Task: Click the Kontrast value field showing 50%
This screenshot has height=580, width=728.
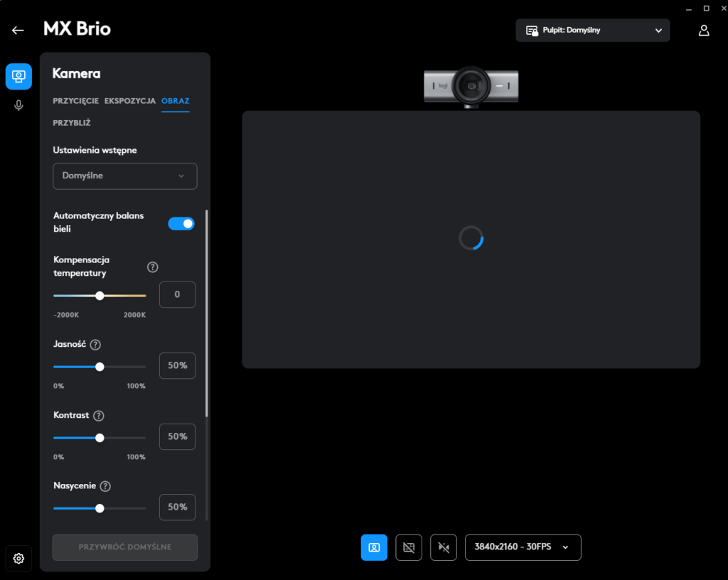Action: (177, 436)
